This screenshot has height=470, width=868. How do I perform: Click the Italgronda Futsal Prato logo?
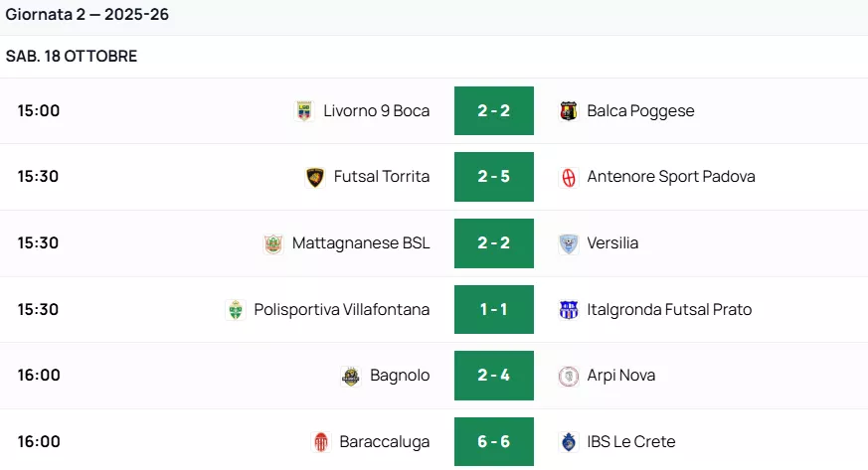click(568, 310)
